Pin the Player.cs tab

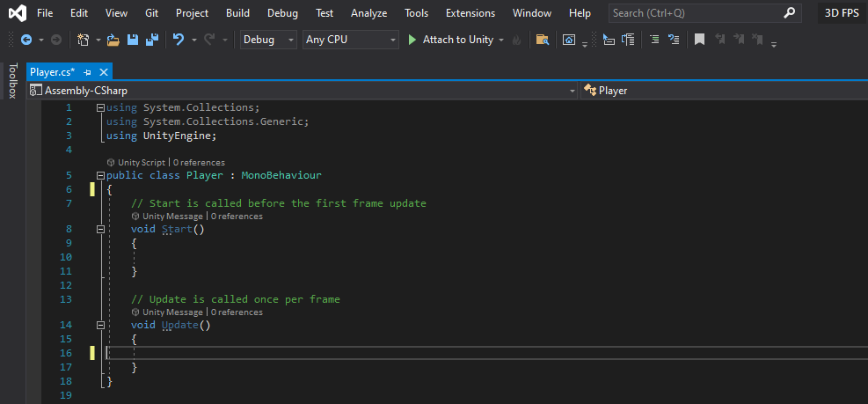coord(87,72)
